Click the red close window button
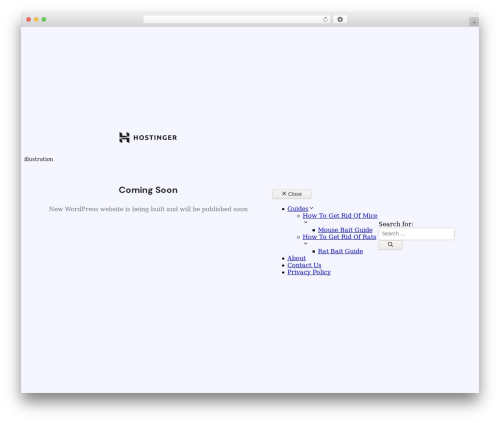 pos(29,20)
